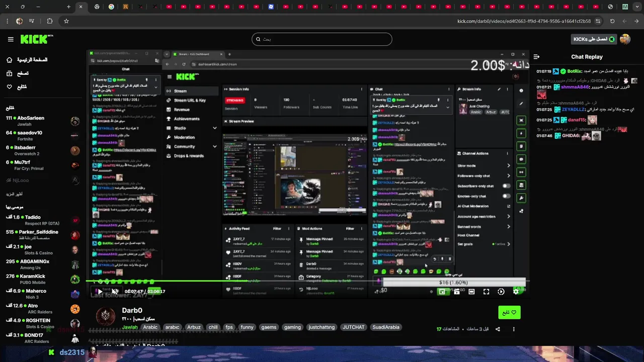644x362 pixels.
Task: Open browser extensions puzzle icon
Action: click(49, 21)
